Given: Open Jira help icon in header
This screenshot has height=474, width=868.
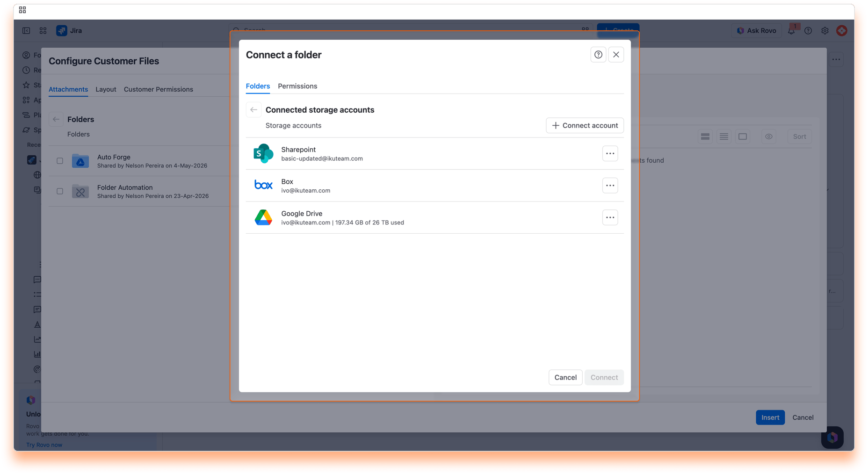Looking at the screenshot, I should (x=808, y=31).
